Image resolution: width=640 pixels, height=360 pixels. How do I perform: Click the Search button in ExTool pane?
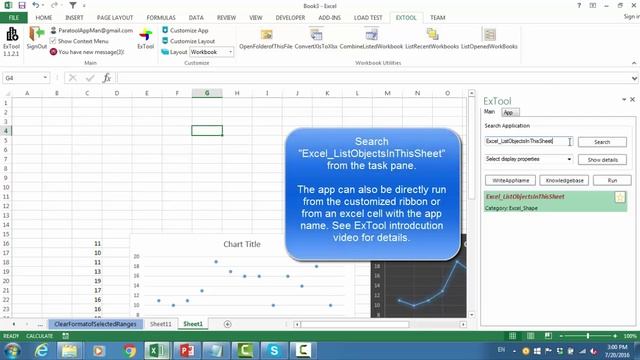point(602,142)
